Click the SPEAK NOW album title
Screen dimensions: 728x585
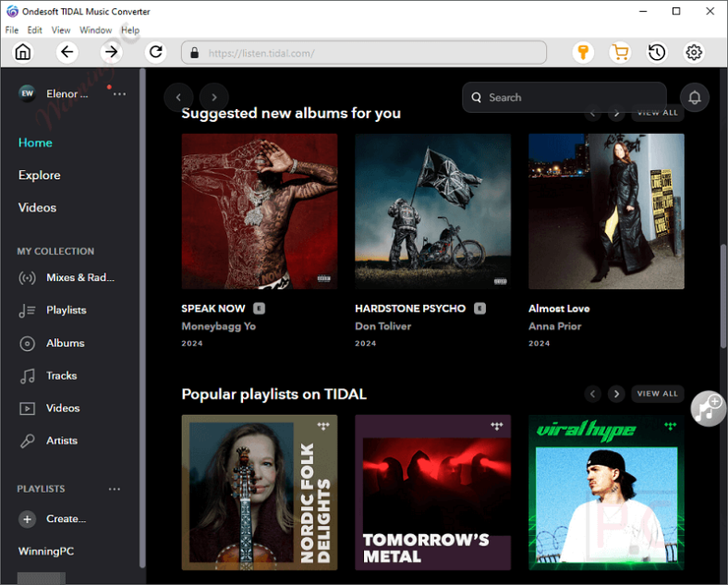click(x=213, y=309)
